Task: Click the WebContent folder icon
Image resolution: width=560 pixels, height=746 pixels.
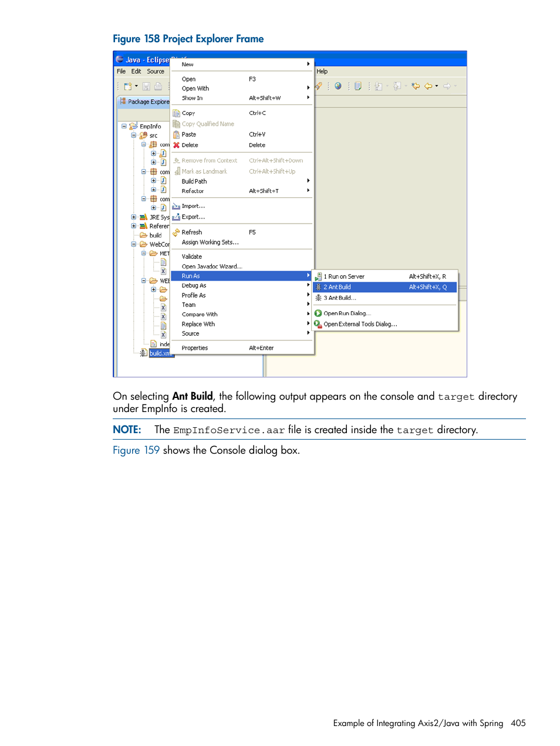Action: click(143, 244)
